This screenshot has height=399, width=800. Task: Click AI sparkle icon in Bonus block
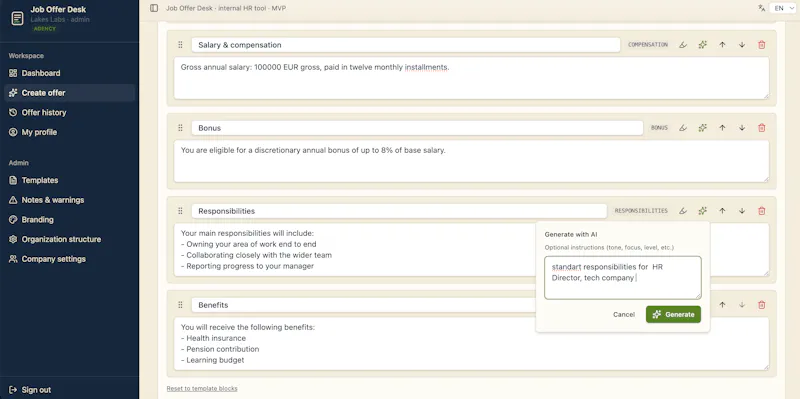[703, 128]
